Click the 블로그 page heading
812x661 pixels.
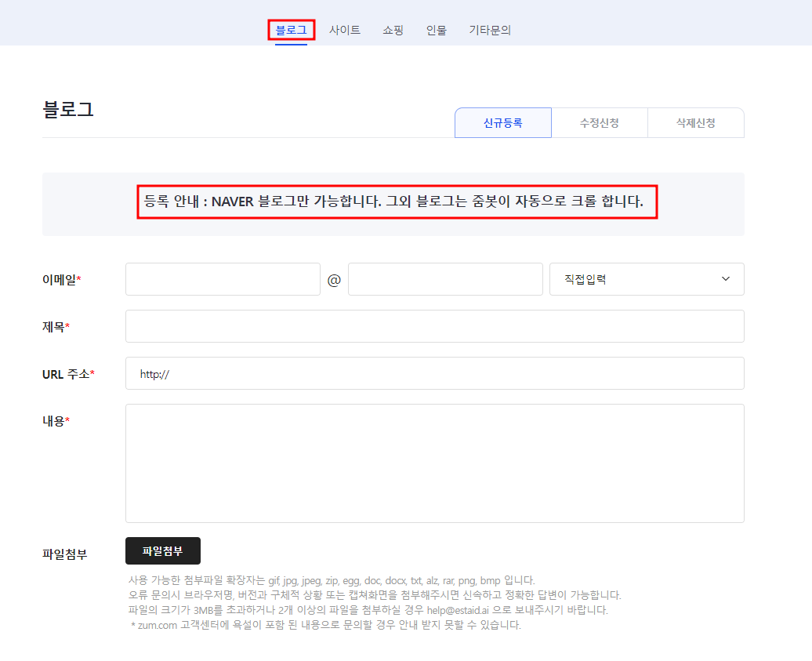pyautogui.click(x=68, y=109)
